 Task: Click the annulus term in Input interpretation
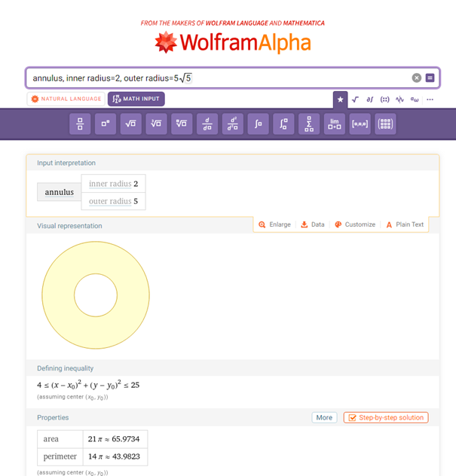(x=60, y=192)
